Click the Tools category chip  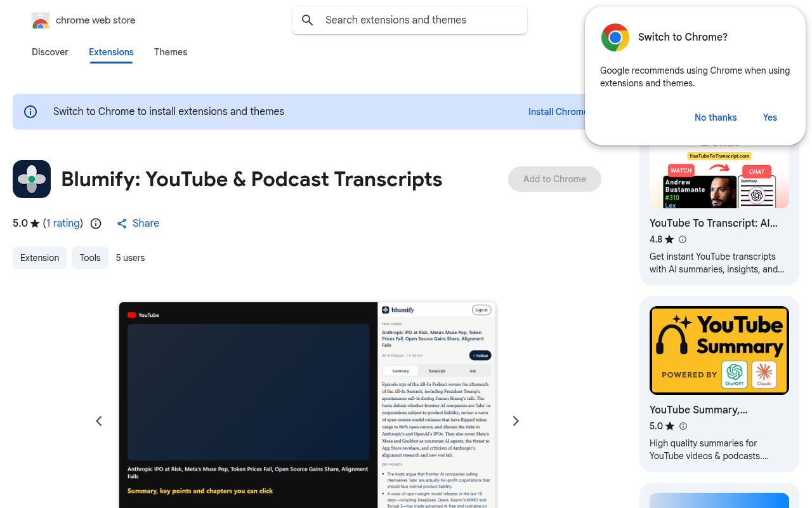pos(90,258)
